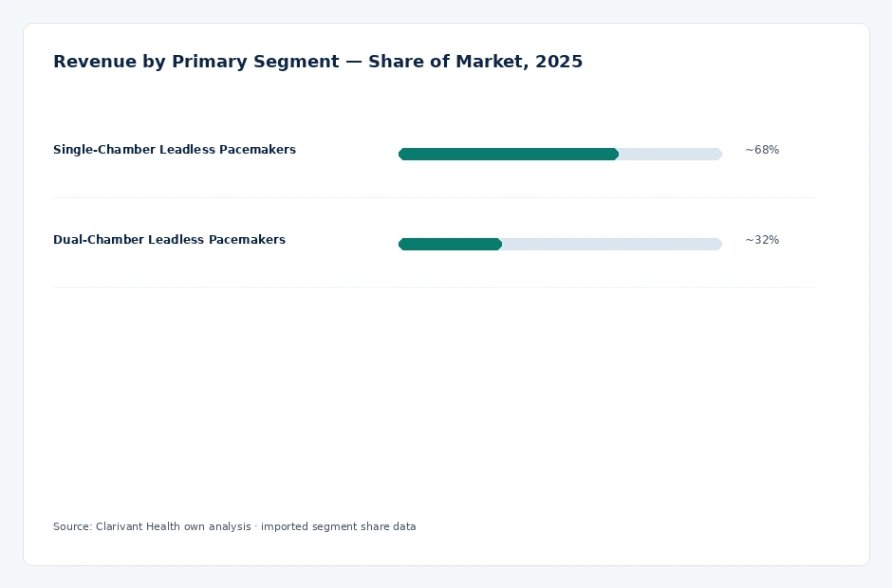Click the ~32% share value
892x588 pixels.
pyautogui.click(x=762, y=239)
